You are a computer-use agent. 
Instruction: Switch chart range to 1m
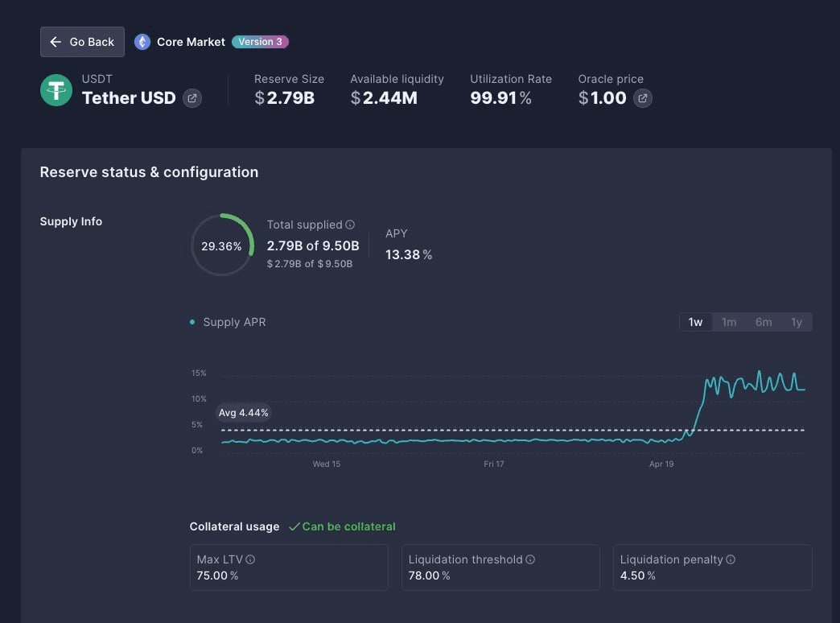point(729,322)
